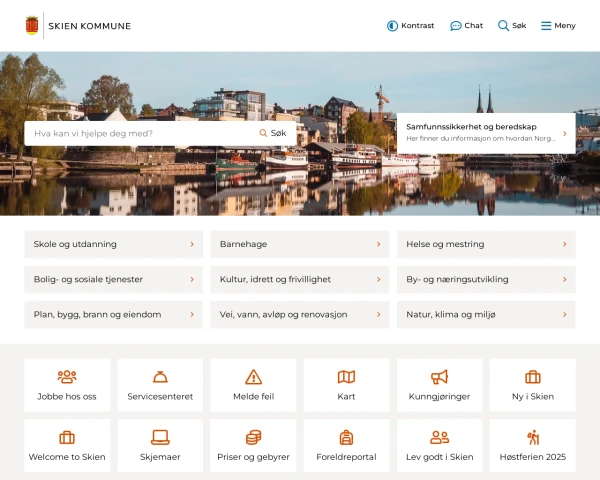Open the Høstferien 2025 hiker icon
600x480 pixels.
point(533,437)
